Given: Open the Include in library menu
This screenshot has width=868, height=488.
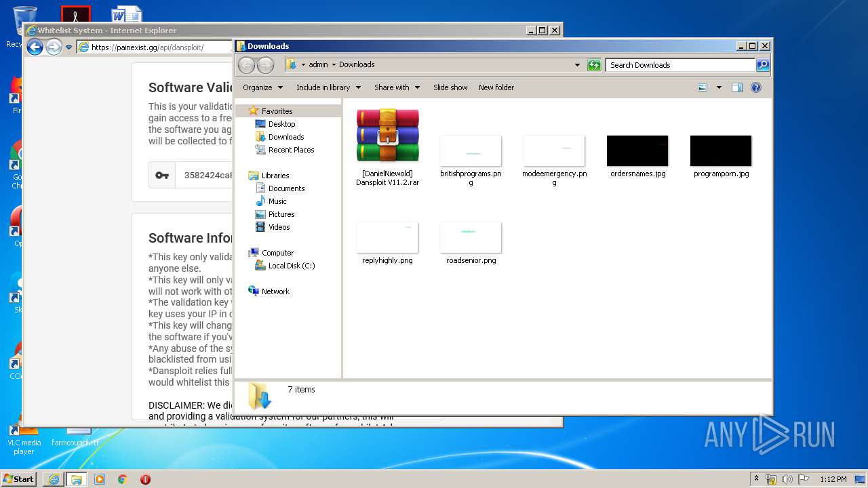Looking at the screenshot, I should [x=328, y=87].
